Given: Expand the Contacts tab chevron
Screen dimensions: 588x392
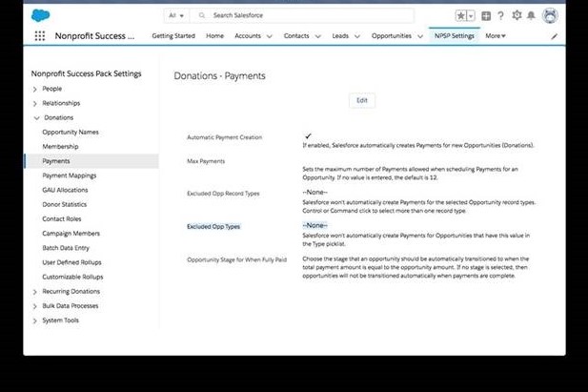Looking at the screenshot, I should (x=318, y=36).
